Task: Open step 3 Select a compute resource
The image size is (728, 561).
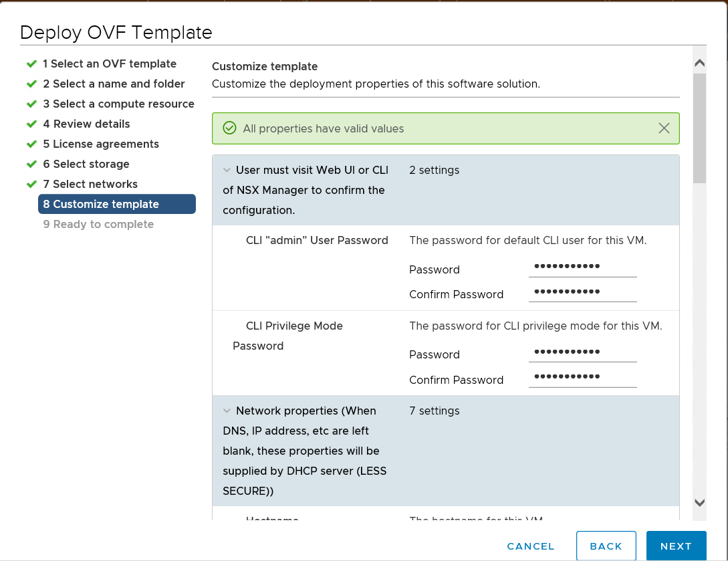Action: pos(118,104)
